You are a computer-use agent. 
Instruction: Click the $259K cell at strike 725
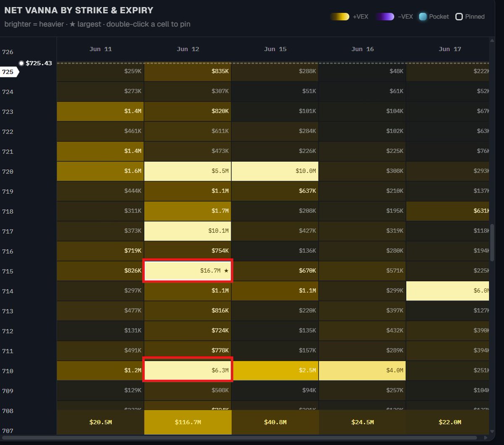pos(100,71)
